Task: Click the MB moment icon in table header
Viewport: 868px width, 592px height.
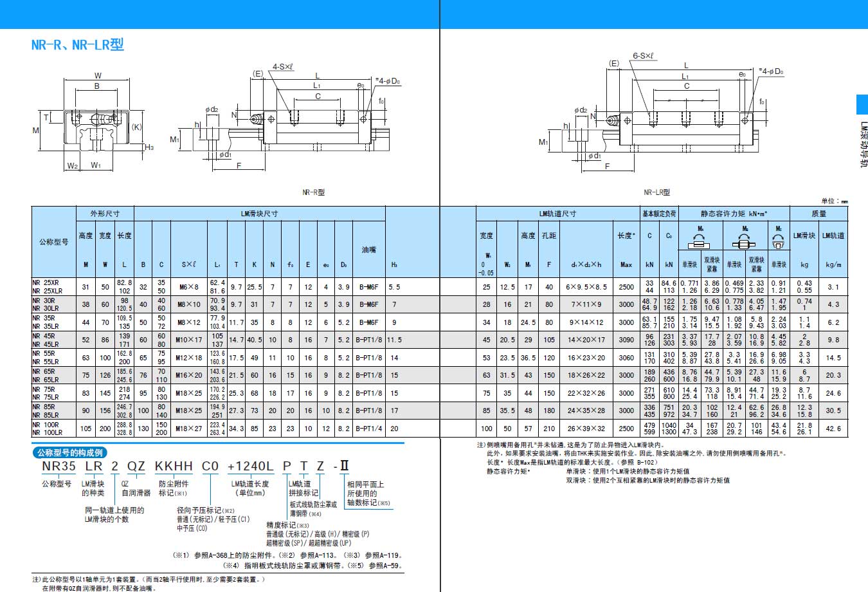Action: (x=744, y=242)
